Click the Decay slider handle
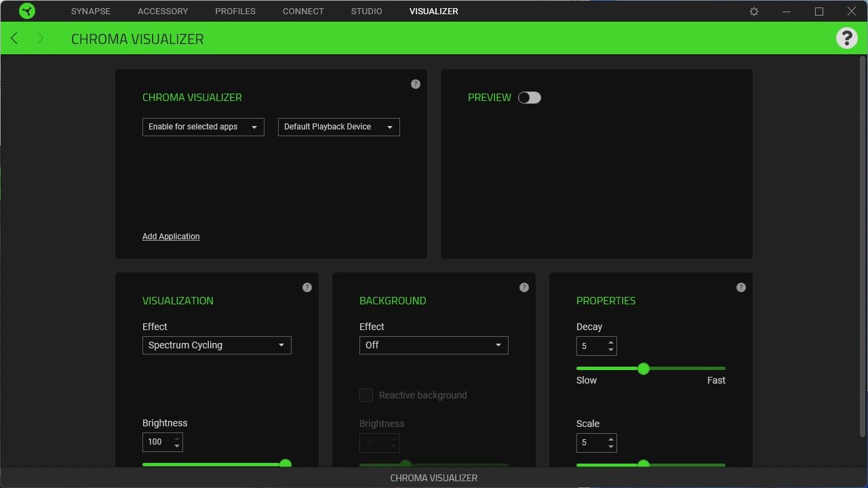 point(644,369)
